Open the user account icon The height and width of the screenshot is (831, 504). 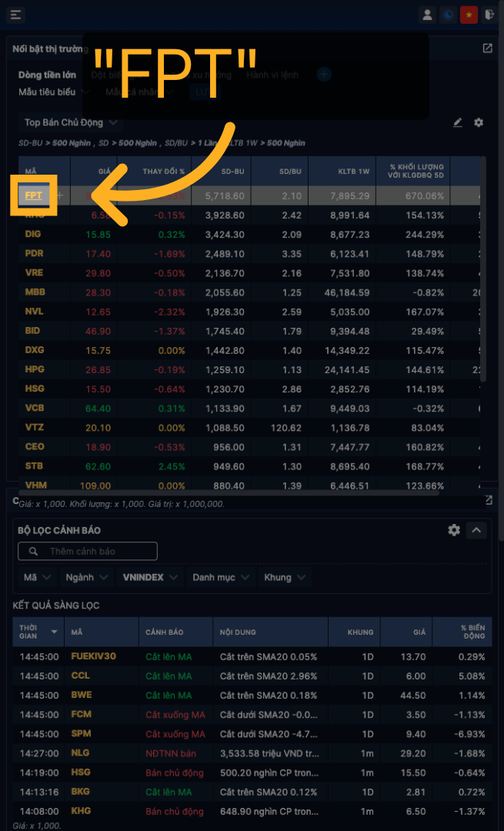click(427, 15)
